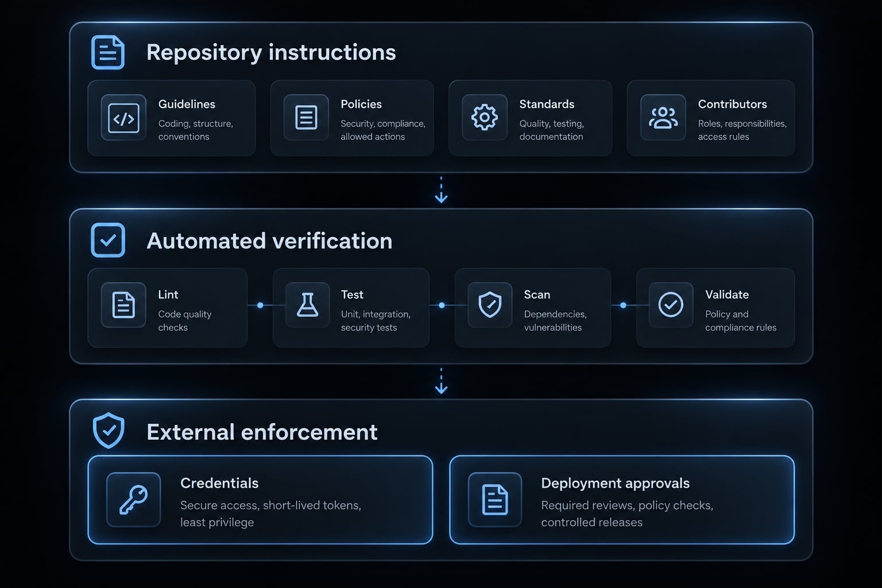Click the Contributors people group icon

(663, 118)
